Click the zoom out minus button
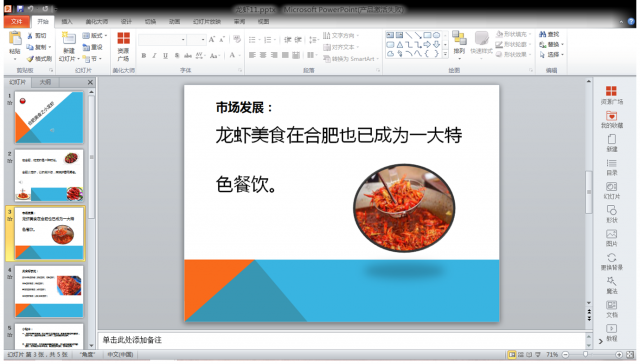 click(x=565, y=355)
